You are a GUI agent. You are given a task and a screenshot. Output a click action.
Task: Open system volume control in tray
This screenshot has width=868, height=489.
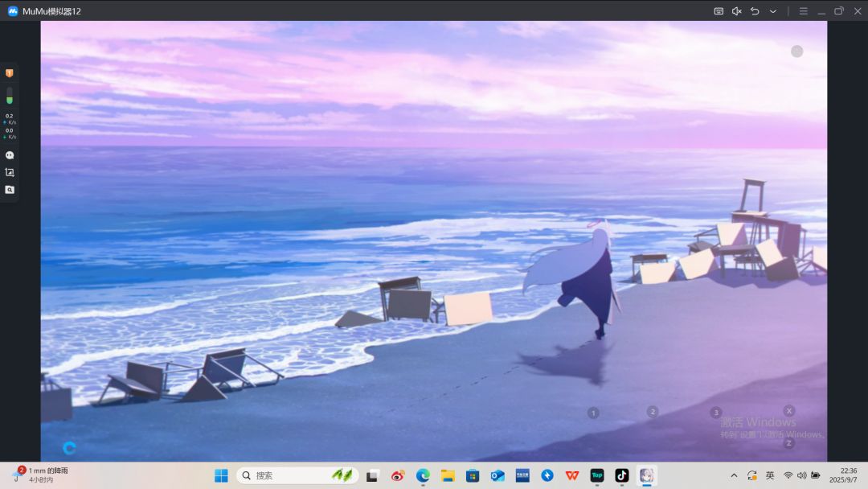tap(801, 475)
